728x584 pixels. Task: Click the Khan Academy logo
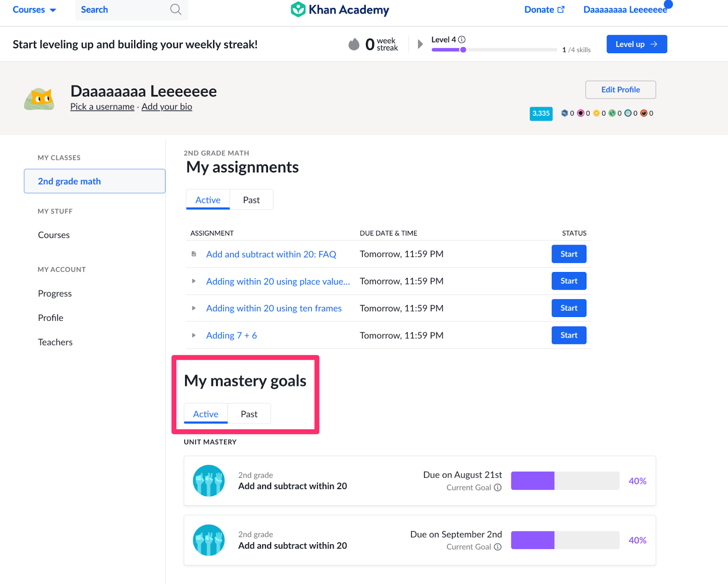[340, 10]
